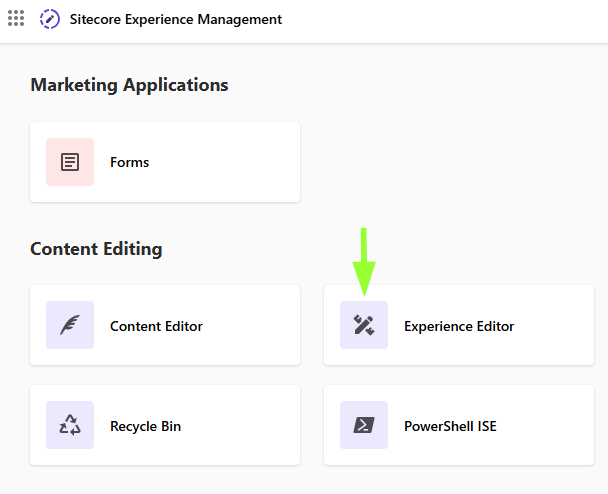Screen dimensions: 608x494
Task: Click the PowerShell ISE terminal icon
Action: point(364,425)
